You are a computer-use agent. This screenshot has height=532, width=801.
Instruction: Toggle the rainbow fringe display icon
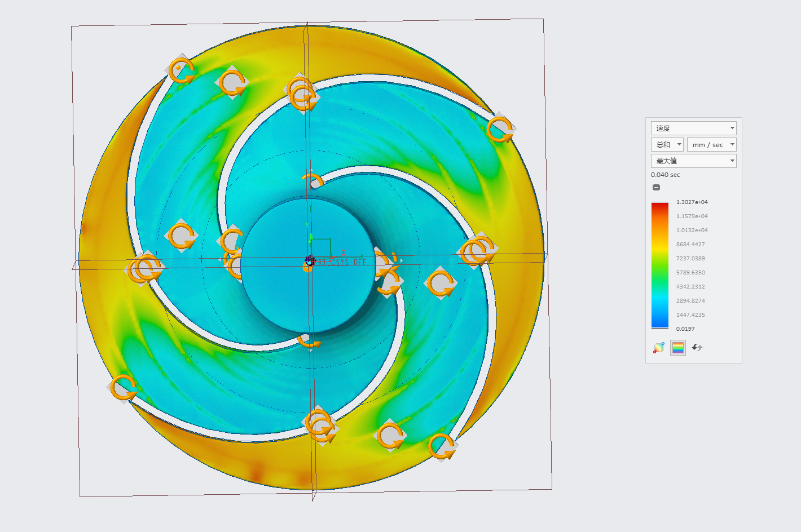point(678,348)
